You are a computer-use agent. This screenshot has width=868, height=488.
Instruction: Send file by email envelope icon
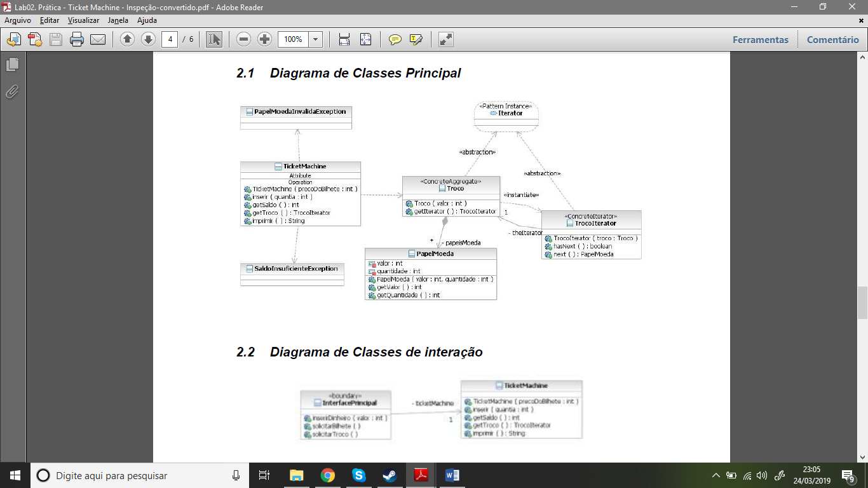[x=98, y=39]
